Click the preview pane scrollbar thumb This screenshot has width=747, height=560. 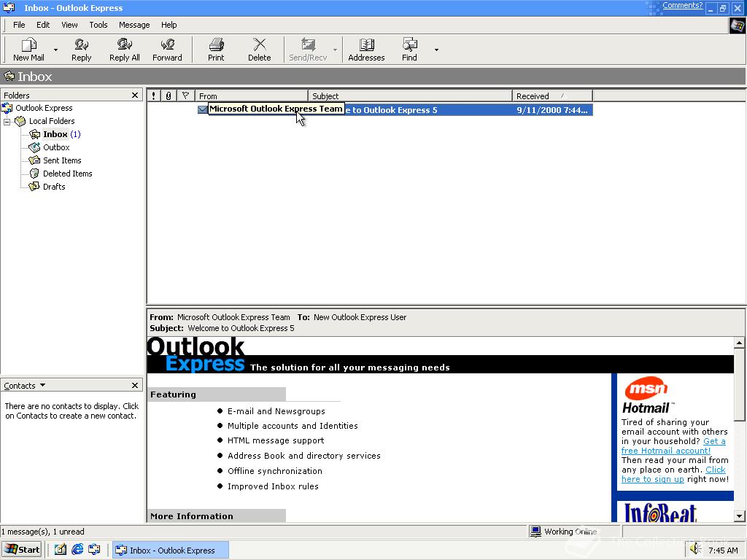coord(740,384)
